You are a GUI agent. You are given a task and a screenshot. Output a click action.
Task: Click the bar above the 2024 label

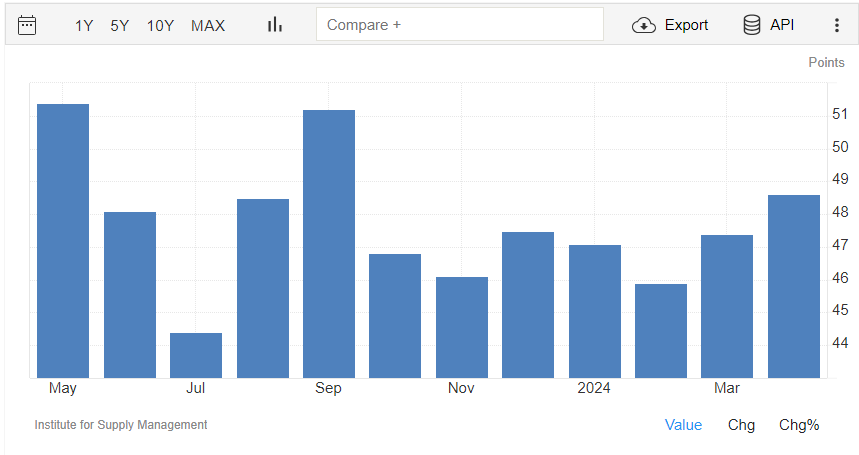tap(594, 311)
